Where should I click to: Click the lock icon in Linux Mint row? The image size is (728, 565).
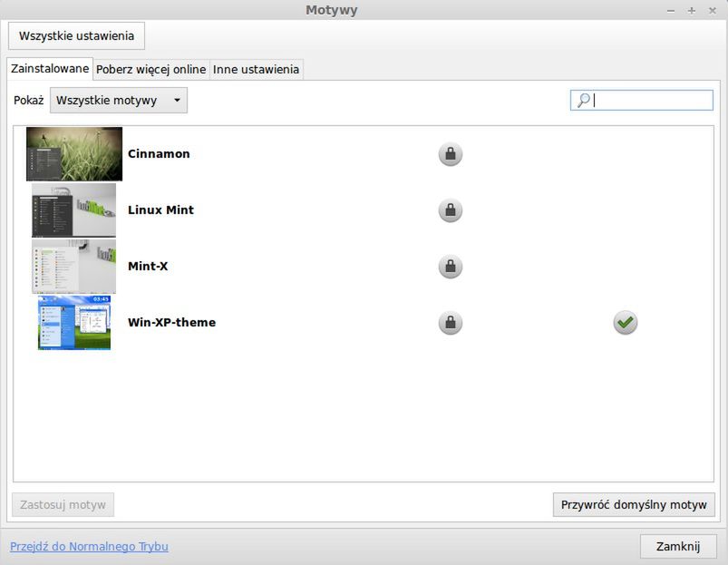pos(451,209)
